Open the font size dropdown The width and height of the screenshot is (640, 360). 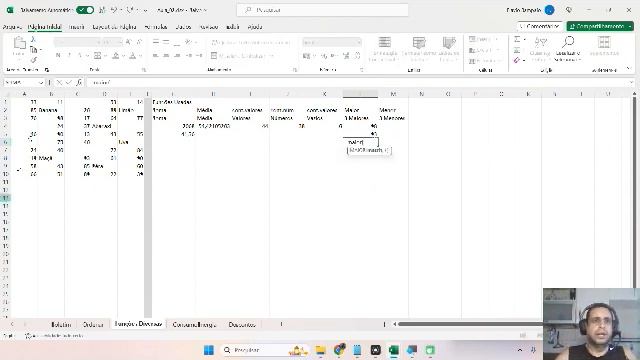[120, 42]
